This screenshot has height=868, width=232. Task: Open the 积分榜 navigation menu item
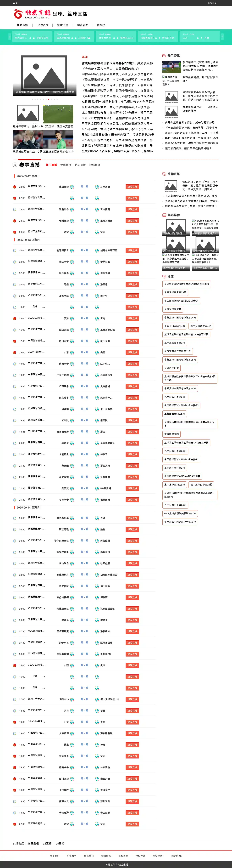[101, 25]
